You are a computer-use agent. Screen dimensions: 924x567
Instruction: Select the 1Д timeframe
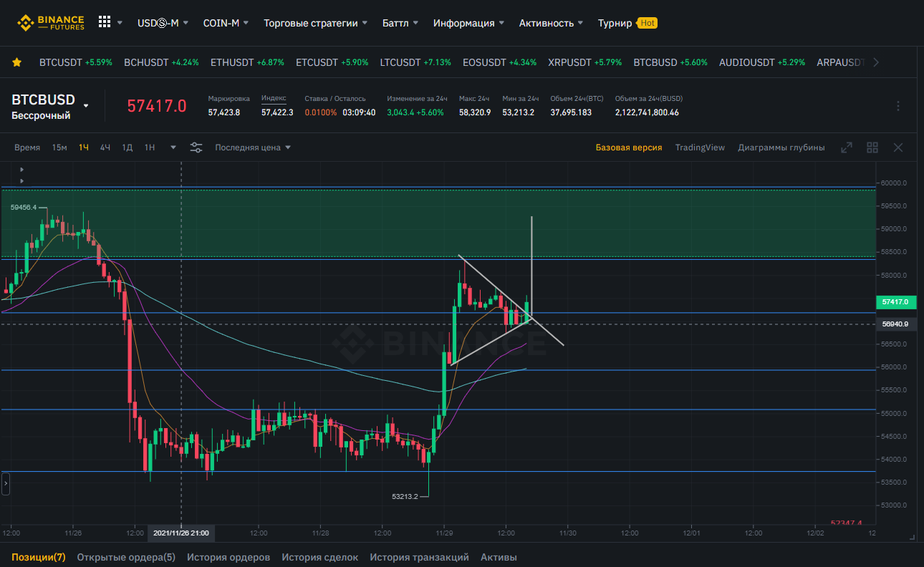tap(127, 147)
